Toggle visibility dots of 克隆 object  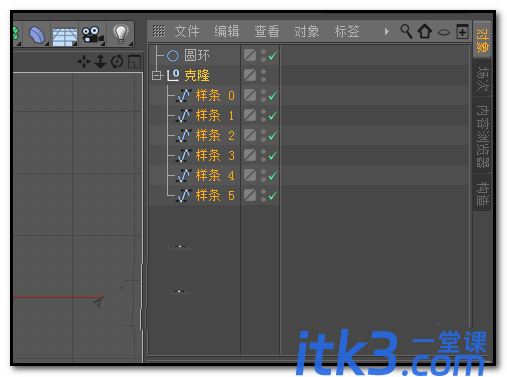tap(263, 76)
